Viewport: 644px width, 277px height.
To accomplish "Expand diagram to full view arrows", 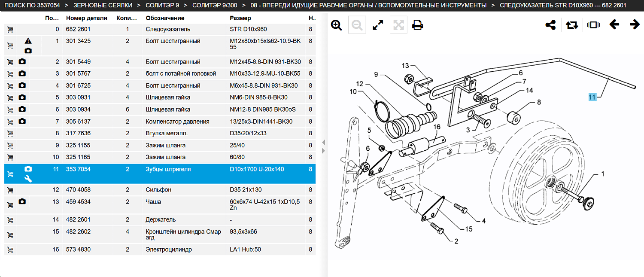I will pos(378,25).
